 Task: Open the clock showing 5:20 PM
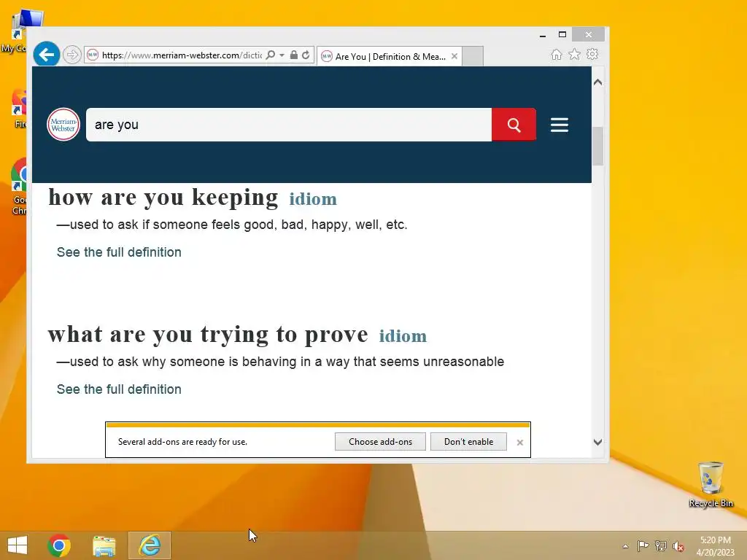coord(715,546)
